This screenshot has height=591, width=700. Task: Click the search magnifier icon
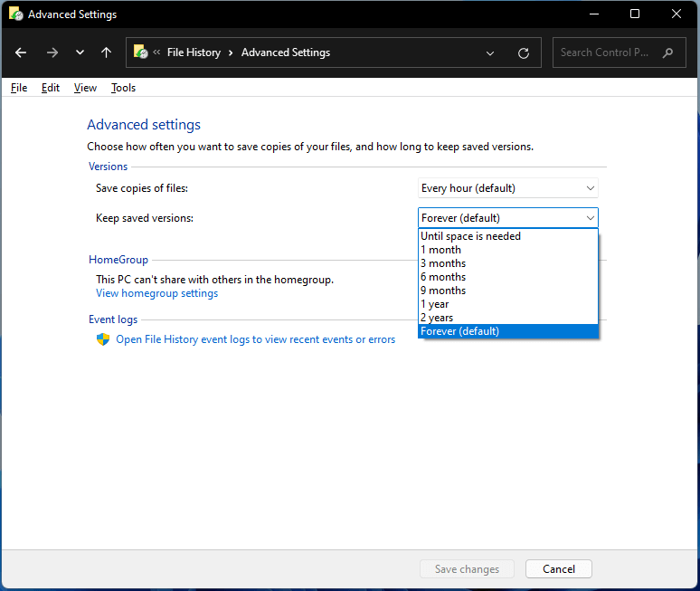pos(668,52)
